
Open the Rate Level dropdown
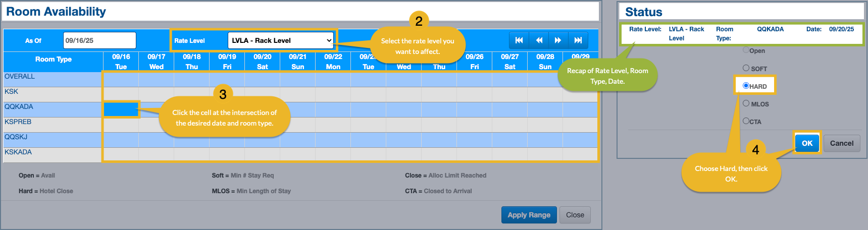[281, 40]
